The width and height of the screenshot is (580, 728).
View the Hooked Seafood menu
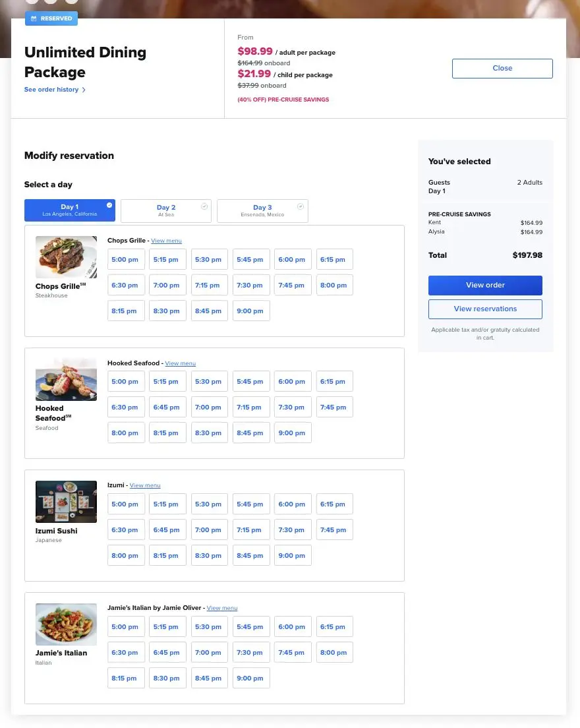[x=180, y=363]
